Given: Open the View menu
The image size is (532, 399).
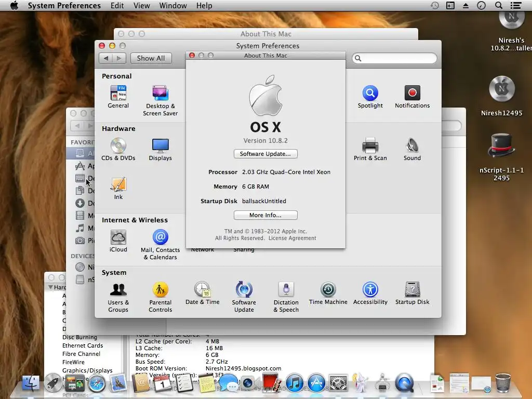Looking at the screenshot, I should click(141, 5).
